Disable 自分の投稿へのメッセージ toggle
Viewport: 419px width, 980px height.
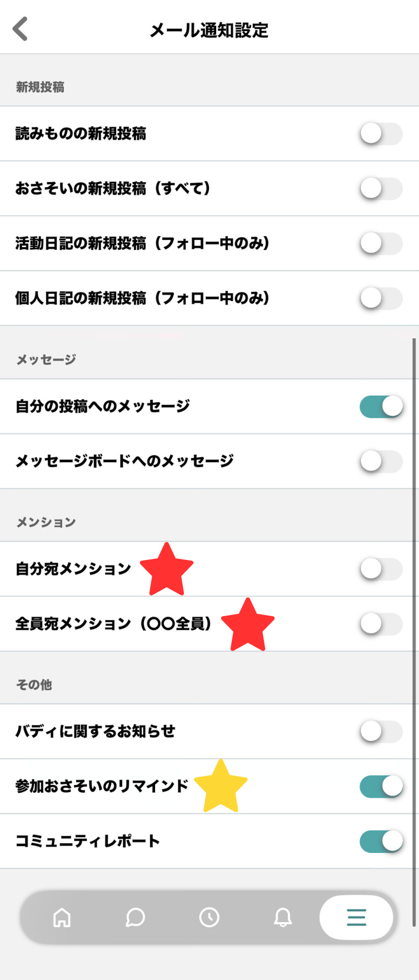point(381,407)
